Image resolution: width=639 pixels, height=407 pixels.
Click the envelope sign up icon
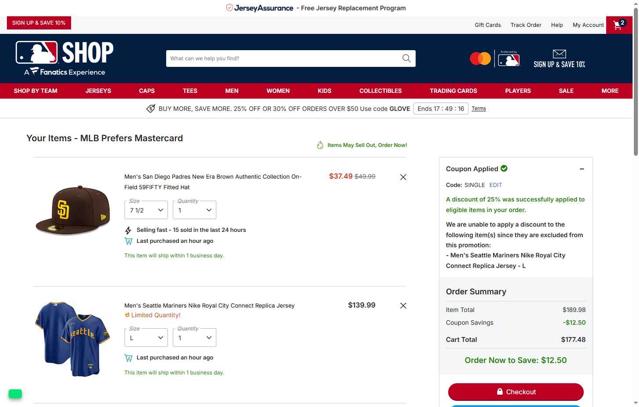(x=559, y=53)
